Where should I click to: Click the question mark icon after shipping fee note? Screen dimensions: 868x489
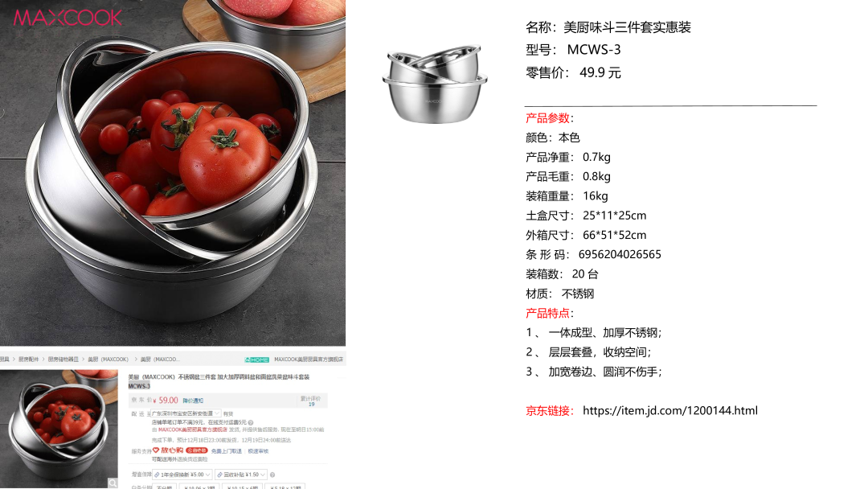tap(251, 422)
